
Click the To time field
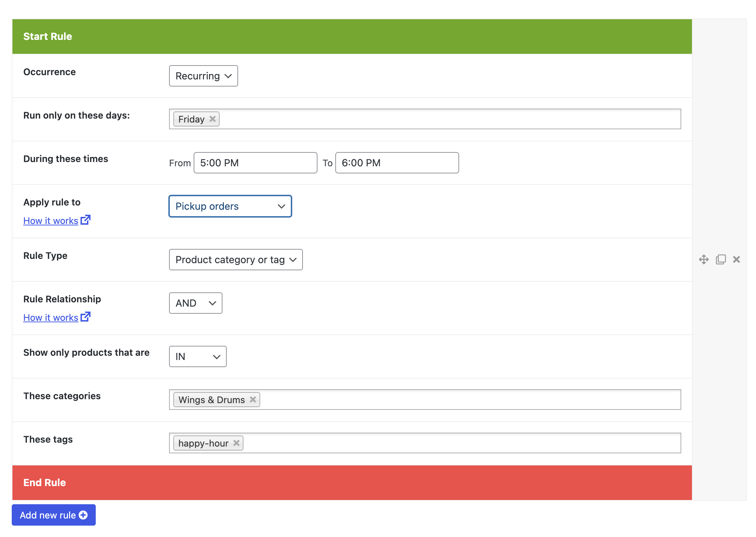click(397, 163)
